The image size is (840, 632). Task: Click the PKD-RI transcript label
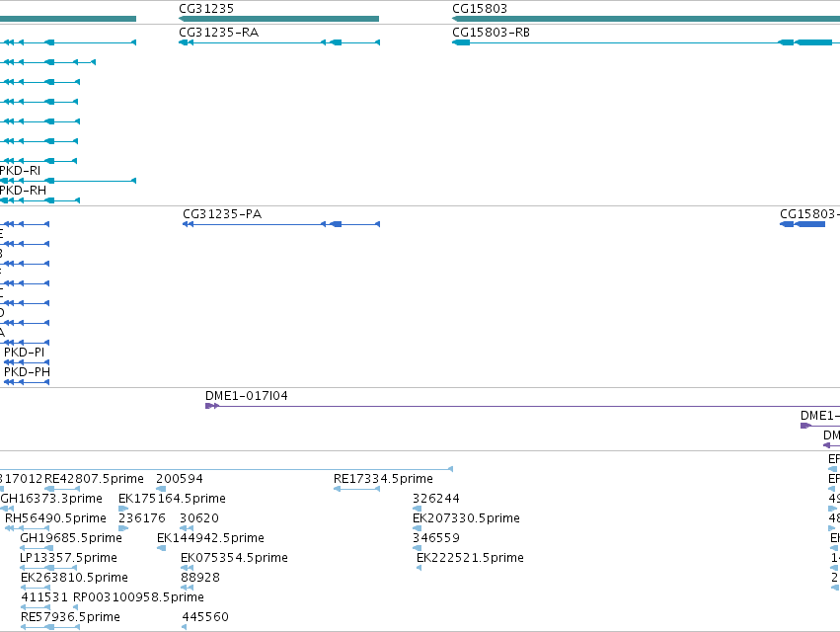click(x=20, y=171)
